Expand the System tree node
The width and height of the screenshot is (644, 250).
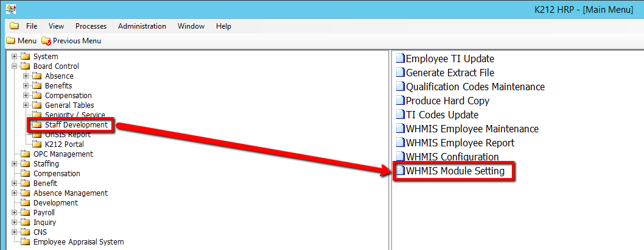[14, 57]
